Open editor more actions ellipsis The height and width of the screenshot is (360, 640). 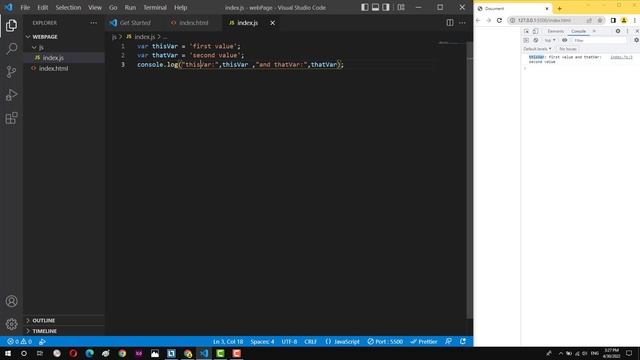coord(462,23)
